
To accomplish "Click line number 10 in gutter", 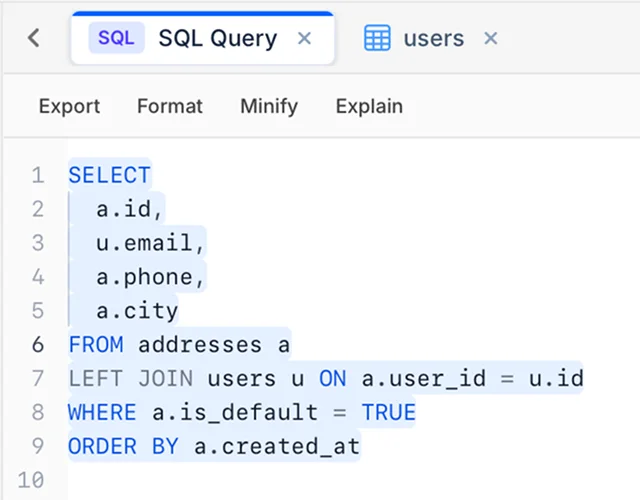I will [31, 480].
